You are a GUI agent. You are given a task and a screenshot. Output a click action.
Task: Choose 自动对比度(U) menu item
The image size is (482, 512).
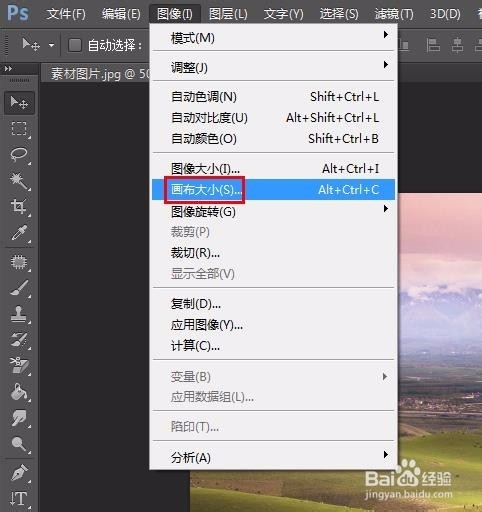(273, 118)
